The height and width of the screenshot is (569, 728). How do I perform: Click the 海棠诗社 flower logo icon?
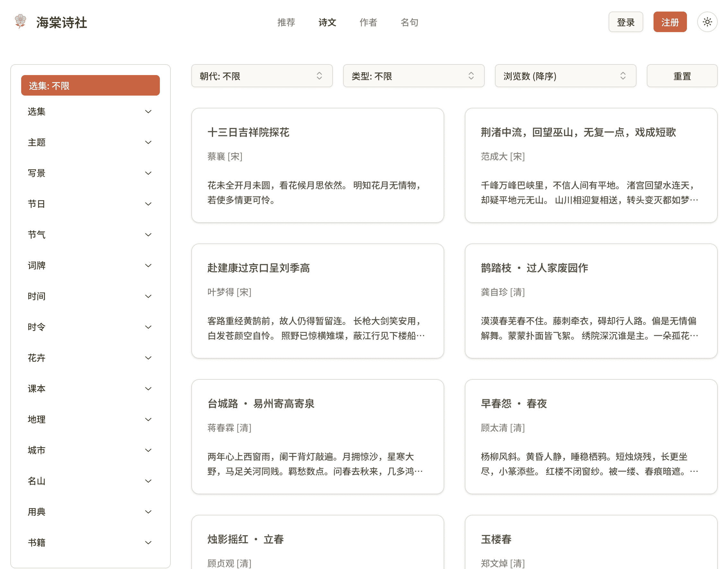tap(20, 22)
